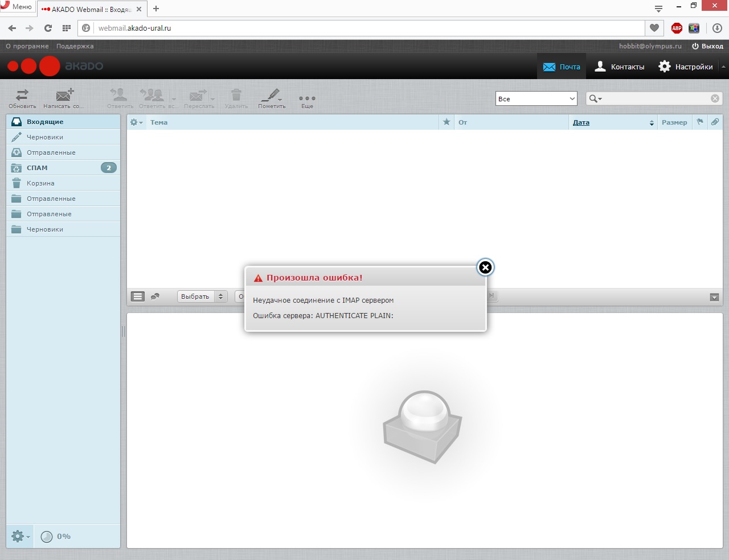
Task: Open the browser Меню button
Action: coord(17,7)
